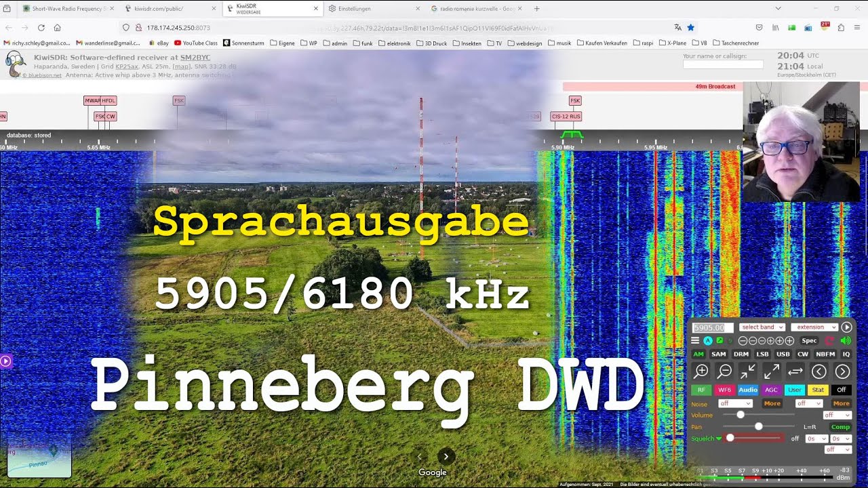Click the outward arrows max-out zoom icon

tap(772, 371)
